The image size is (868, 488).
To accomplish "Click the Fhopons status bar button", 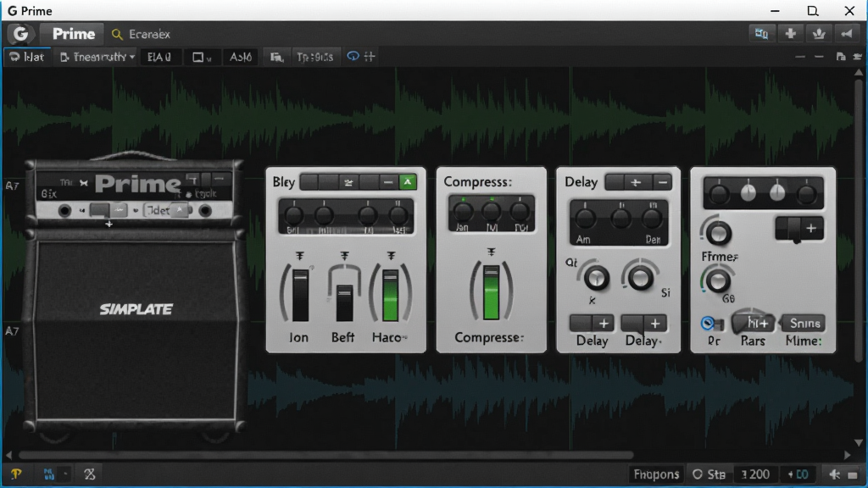I will coord(656,474).
